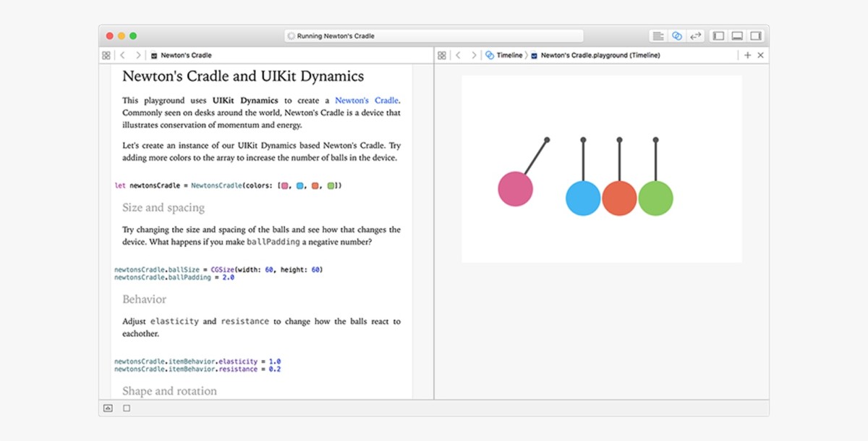Open related items grid in left editor
The image size is (868, 441).
(x=106, y=55)
